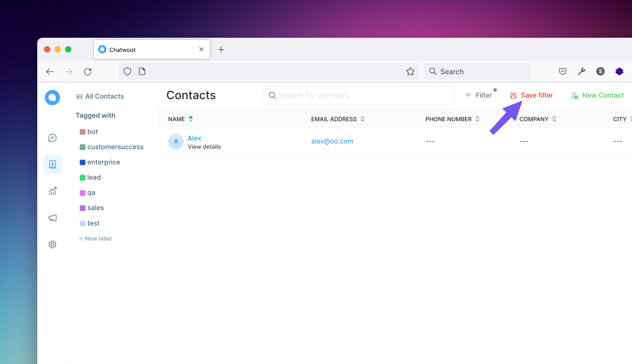Expand the All Contacts section header
Screen dimensions: 632x364
tap(100, 96)
